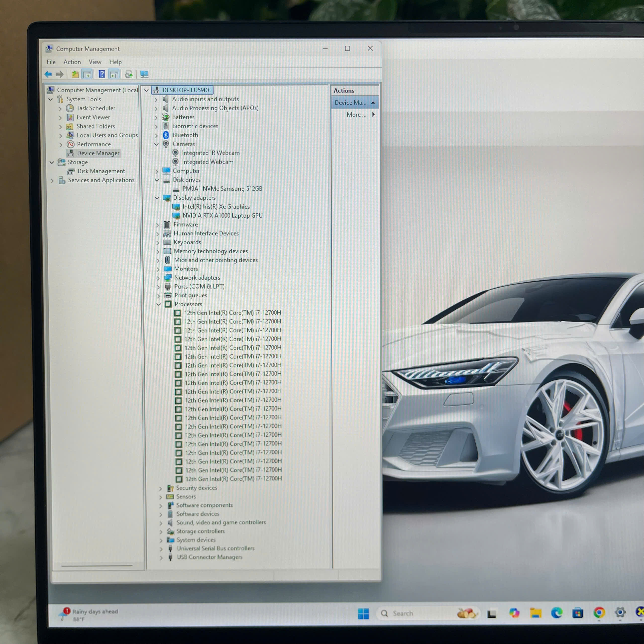Click the Local Users and Groups icon
This screenshot has height=644, width=644.
click(70, 135)
